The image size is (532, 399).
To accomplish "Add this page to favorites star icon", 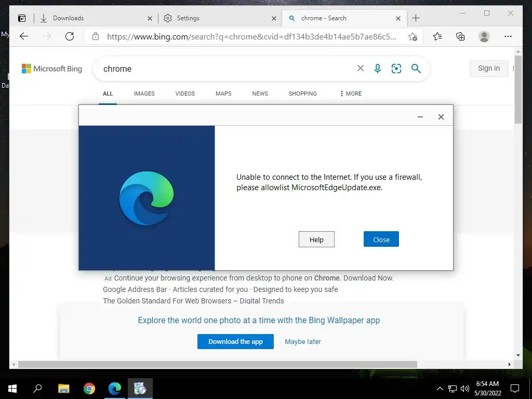I will [x=413, y=36].
